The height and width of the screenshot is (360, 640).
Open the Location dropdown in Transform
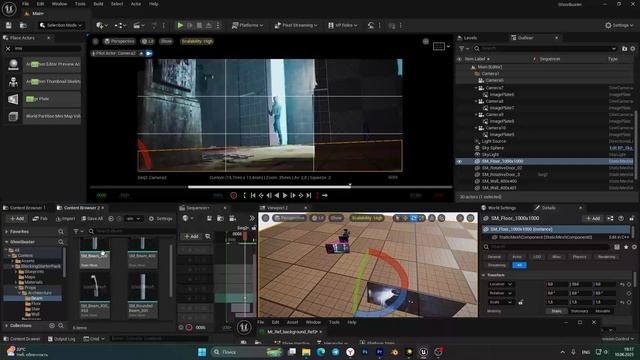(x=500, y=284)
